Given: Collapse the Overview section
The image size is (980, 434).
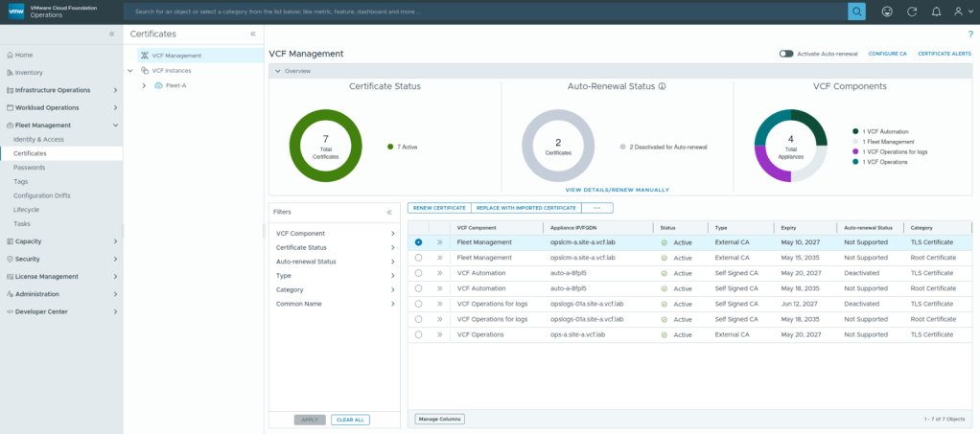Looking at the screenshot, I should (x=277, y=71).
